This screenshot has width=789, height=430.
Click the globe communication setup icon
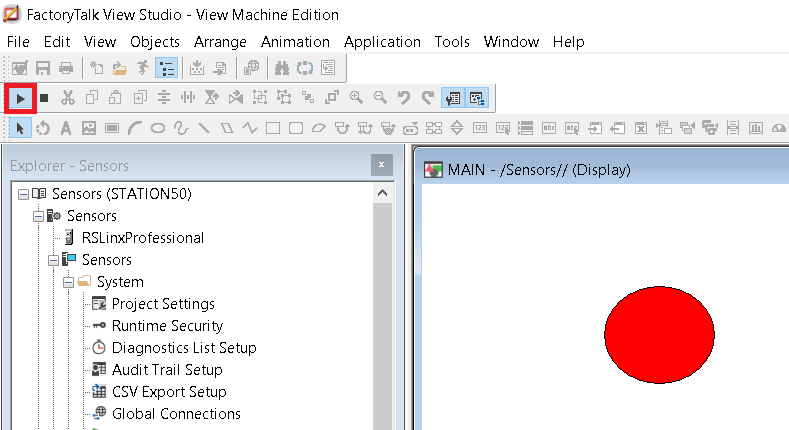tap(251, 68)
